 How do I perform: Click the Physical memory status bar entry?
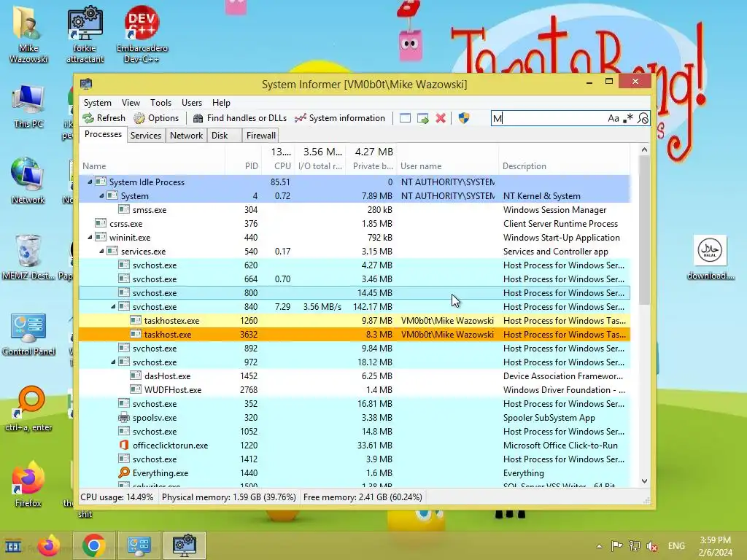pos(228,497)
